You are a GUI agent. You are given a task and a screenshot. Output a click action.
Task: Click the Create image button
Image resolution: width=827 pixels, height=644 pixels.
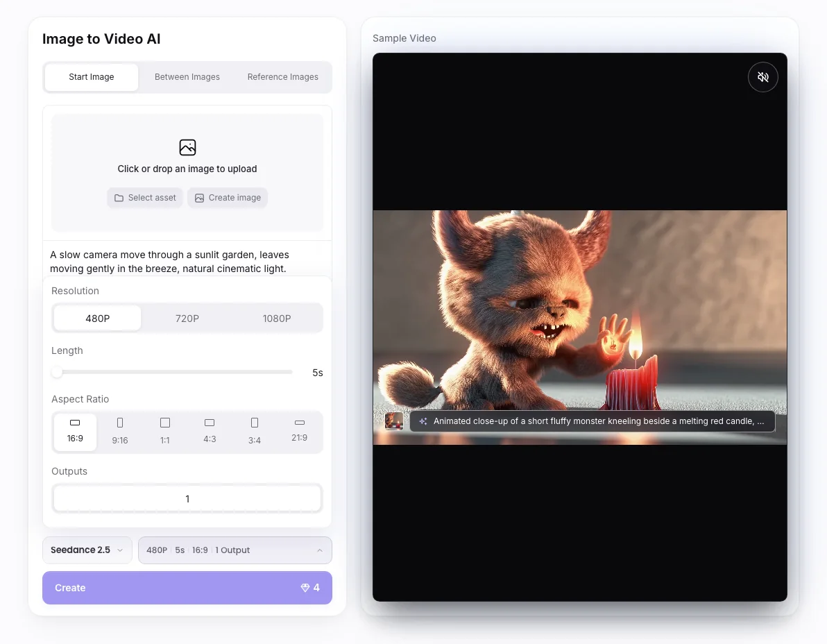[x=228, y=198]
